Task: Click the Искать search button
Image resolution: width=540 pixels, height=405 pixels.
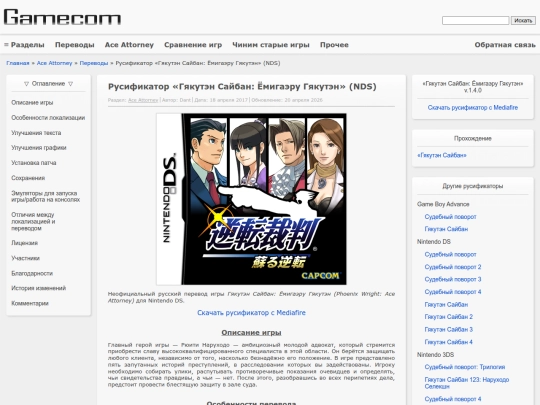Action: tap(523, 21)
